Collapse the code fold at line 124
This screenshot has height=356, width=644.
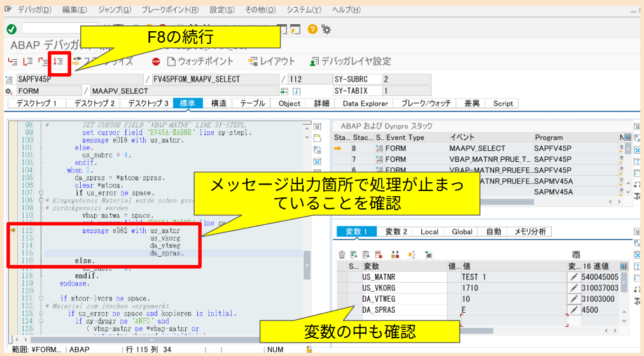click(41, 321)
